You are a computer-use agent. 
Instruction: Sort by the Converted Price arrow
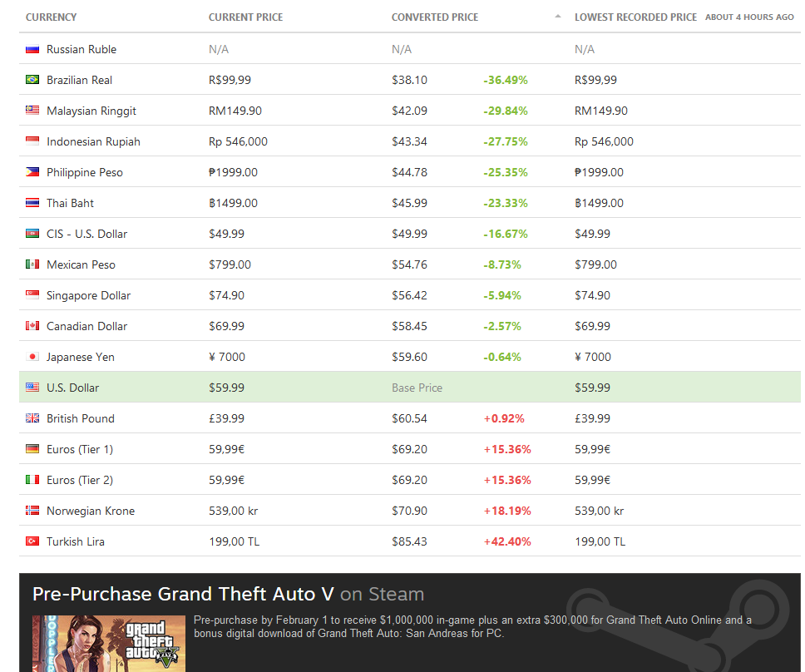coord(557,17)
